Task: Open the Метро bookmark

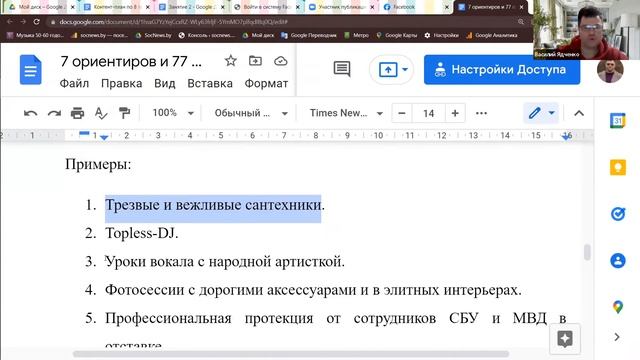Action: [x=357, y=36]
